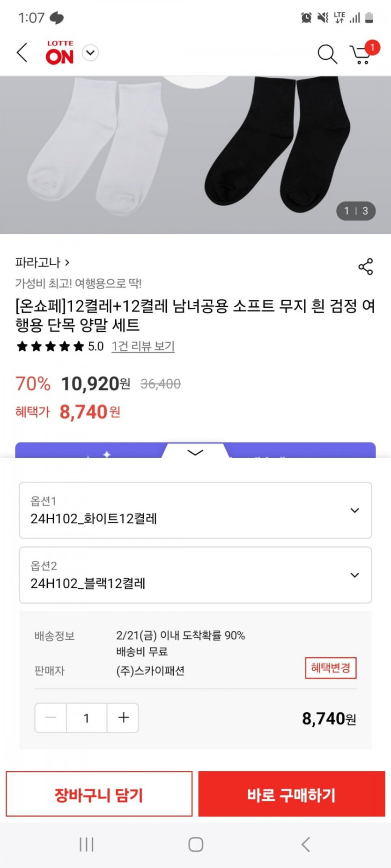
Task: Increase quantity with the plus button
Action: [x=123, y=718]
